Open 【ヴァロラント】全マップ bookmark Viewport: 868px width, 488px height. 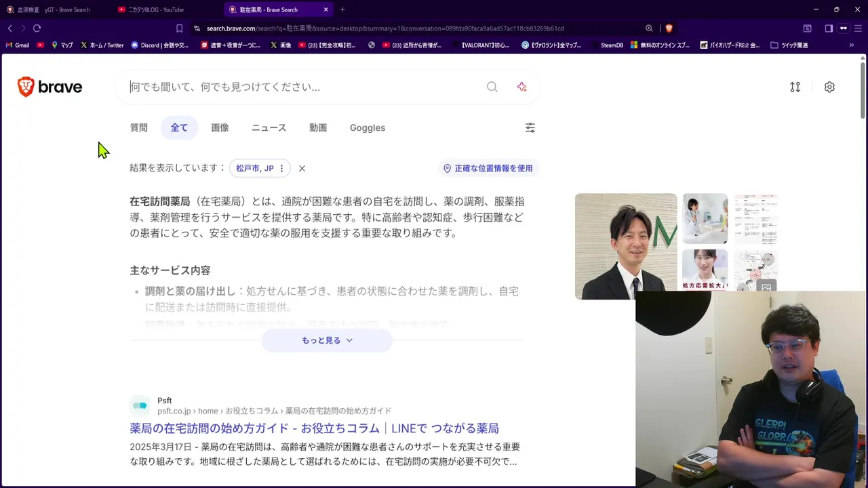click(x=551, y=45)
